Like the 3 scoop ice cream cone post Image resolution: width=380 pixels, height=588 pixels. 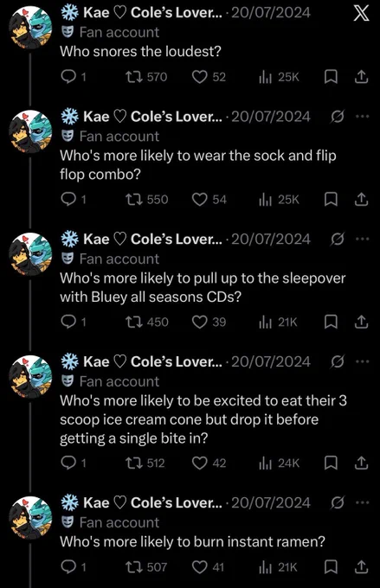pos(209,463)
